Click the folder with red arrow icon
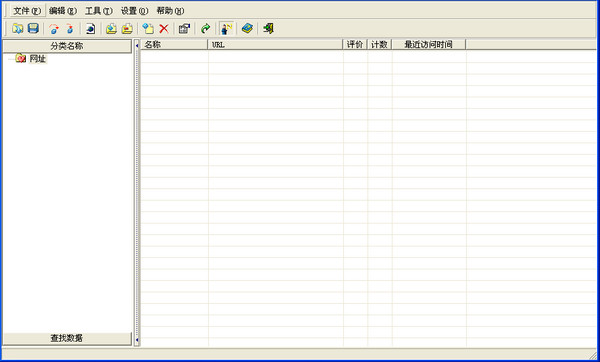 [x=127, y=29]
